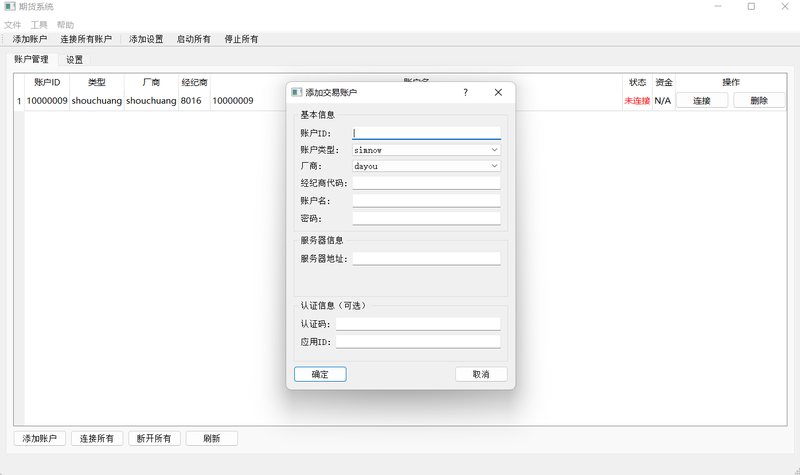Click the 账户ID column header
The height and width of the screenshot is (475, 800).
pos(47,82)
